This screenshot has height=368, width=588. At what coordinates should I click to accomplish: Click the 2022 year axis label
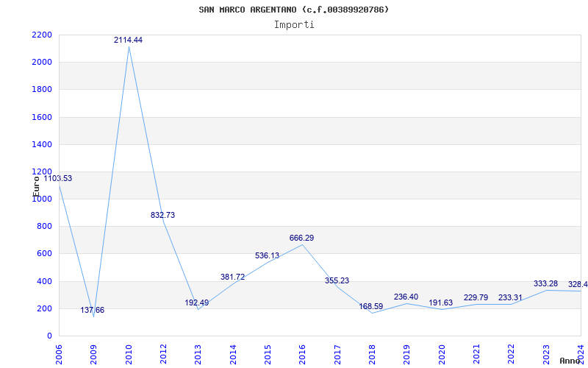point(512,355)
